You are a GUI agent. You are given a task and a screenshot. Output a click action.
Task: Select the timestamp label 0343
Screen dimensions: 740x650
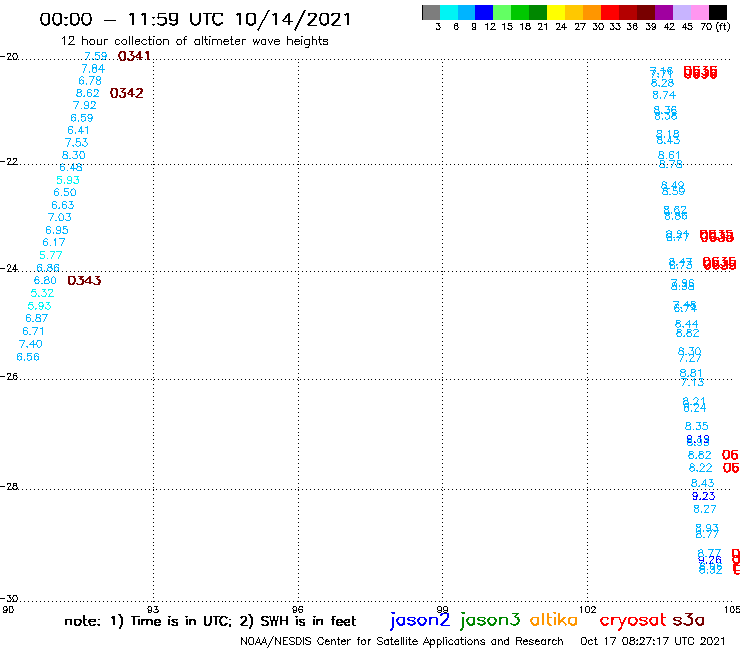tap(84, 280)
